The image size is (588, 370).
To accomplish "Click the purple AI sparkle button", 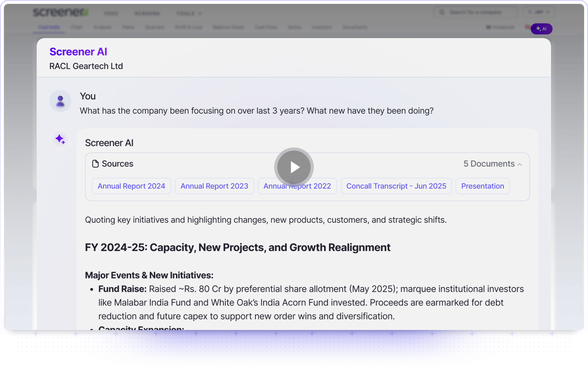I will pos(541,29).
